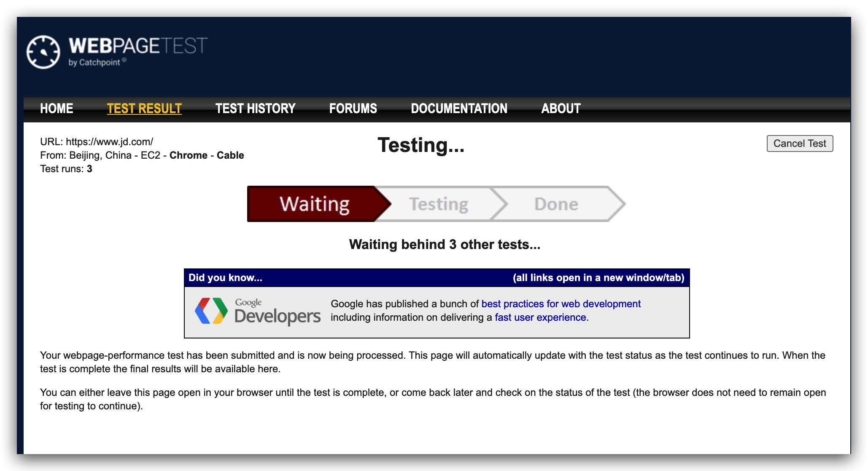This screenshot has width=868, height=471.
Task: Go to the Forums section
Action: (353, 108)
